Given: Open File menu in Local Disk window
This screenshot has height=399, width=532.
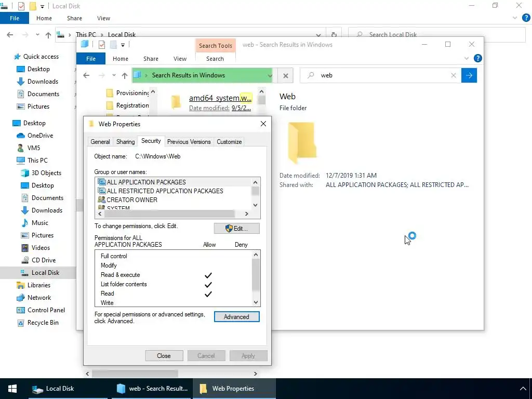Looking at the screenshot, I should 15,18.
